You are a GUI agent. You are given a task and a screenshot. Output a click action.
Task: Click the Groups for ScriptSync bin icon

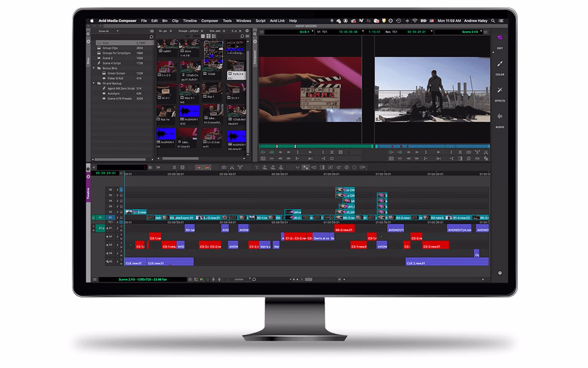[99, 53]
